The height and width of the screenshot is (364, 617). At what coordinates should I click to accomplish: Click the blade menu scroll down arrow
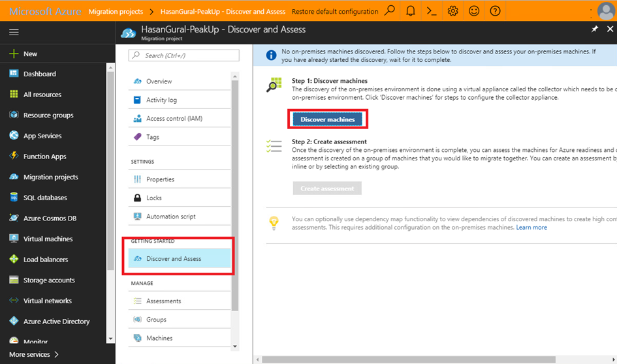235,346
